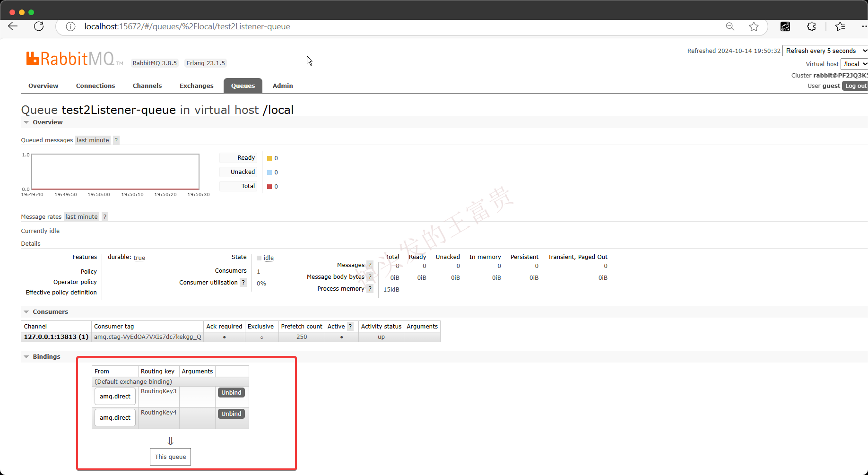
Task: Switch to the Connections tab
Action: click(95, 86)
